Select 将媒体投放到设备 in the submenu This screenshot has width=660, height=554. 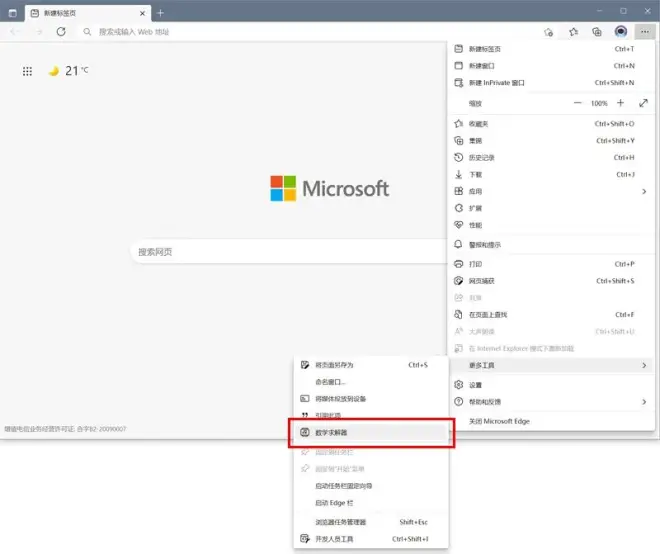371,399
